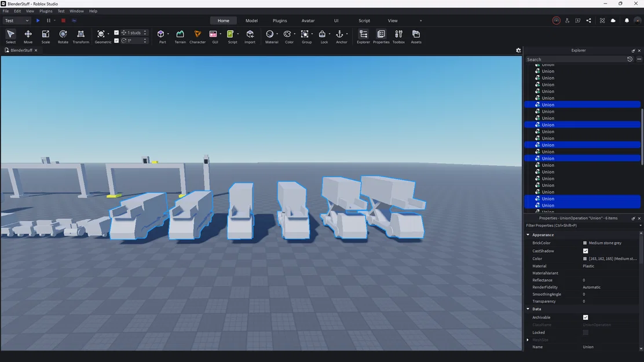
Task: Click the Pause playtest button
Action: click(49, 20)
